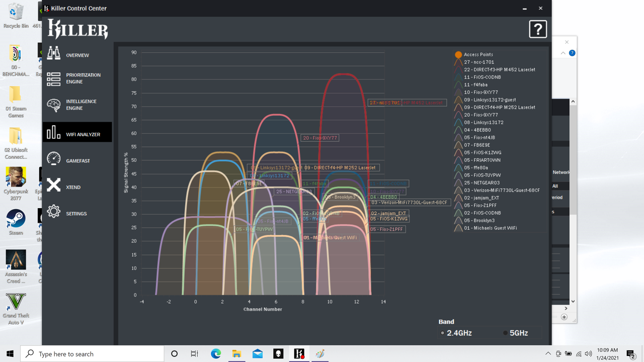This screenshot has height=362, width=644.
Task: Click Killer Control Center taskbar icon
Action: coord(299,354)
